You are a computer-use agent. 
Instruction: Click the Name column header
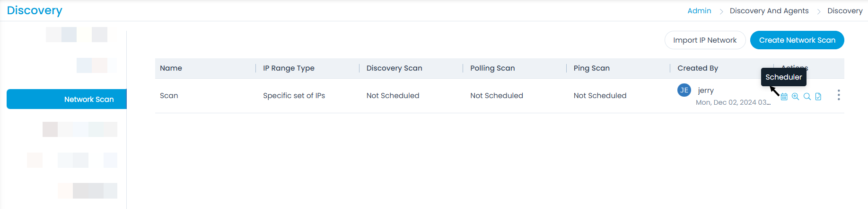(x=171, y=68)
